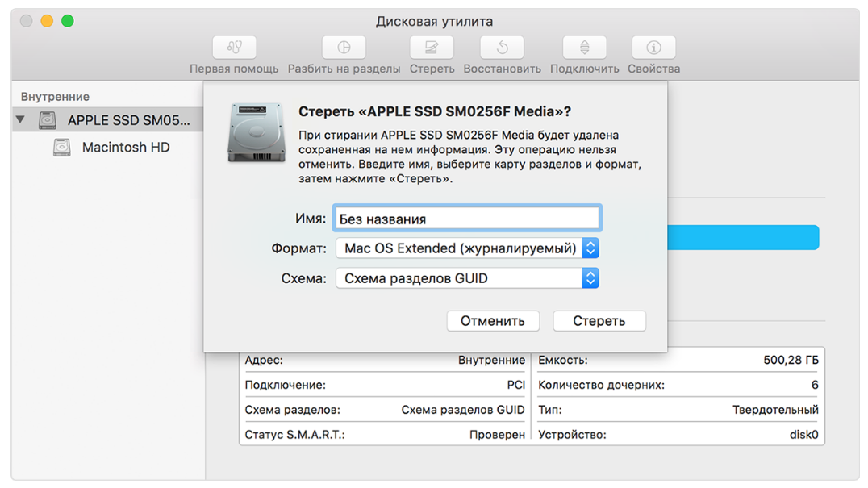Image resolution: width=868 pixels, height=488 pixels.
Task: Click the Partition (Разбить на разделы) toolbar icon
Action: tap(344, 48)
